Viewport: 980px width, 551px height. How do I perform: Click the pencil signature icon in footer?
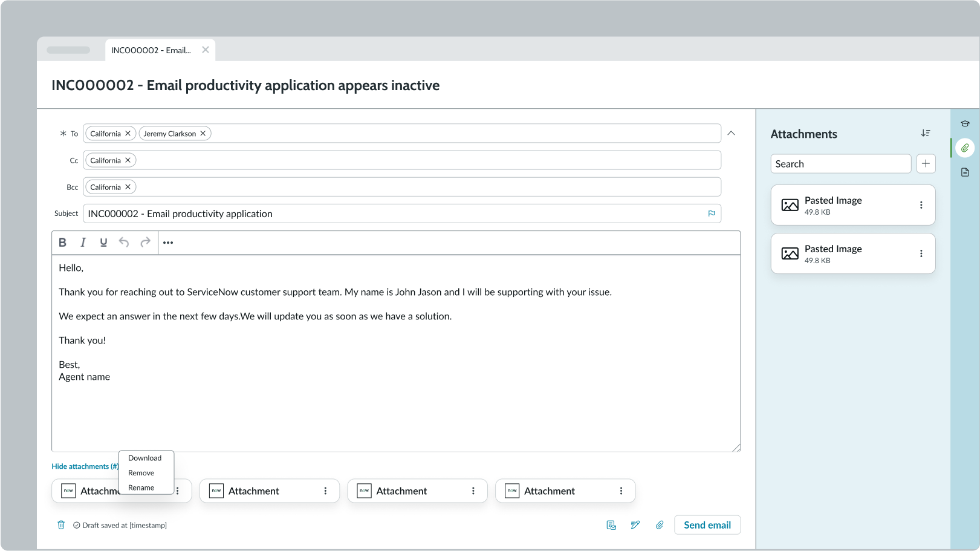635,525
